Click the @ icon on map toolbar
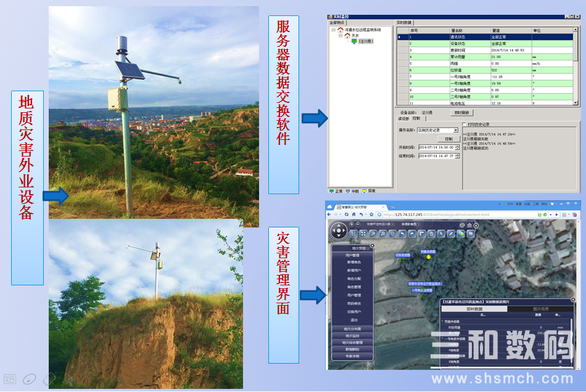This screenshot has width=586, height=392. coord(462,225)
